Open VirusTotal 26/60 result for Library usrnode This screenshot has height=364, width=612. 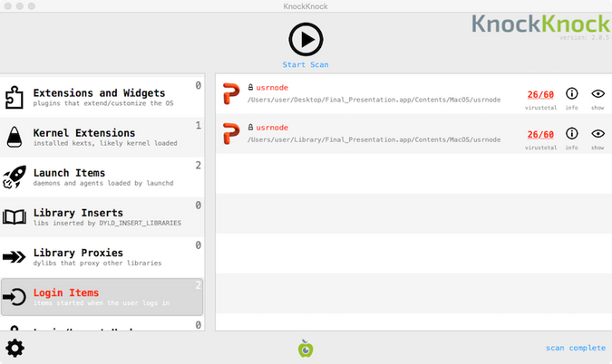[540, 134]
